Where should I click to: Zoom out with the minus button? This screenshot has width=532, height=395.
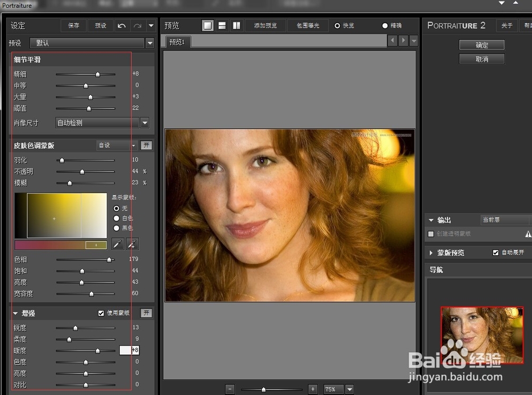230,389
